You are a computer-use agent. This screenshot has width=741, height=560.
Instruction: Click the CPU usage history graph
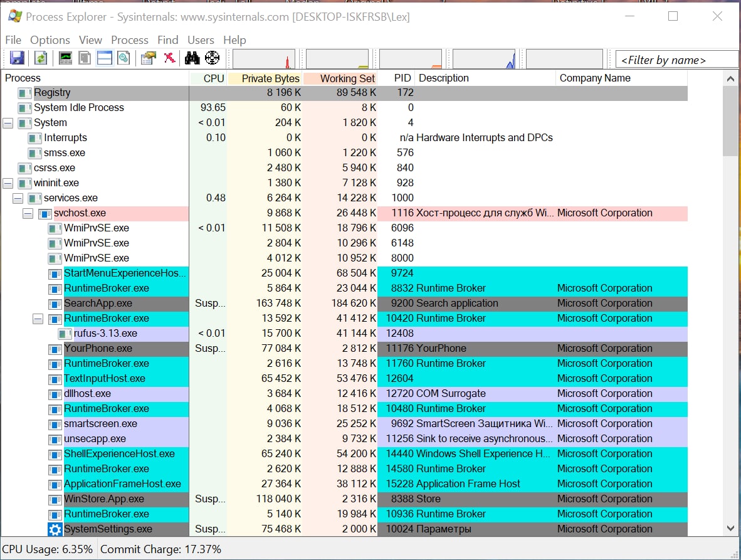pyautogui.click(x=263, y=59)
